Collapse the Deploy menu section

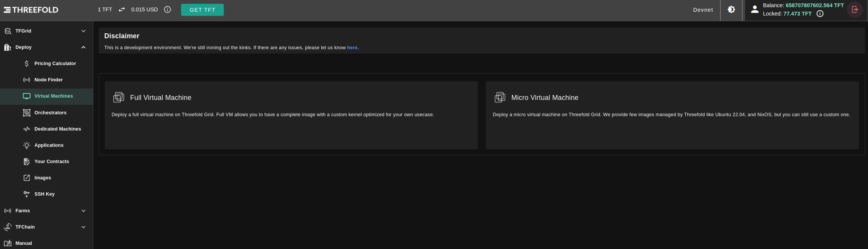84,47
